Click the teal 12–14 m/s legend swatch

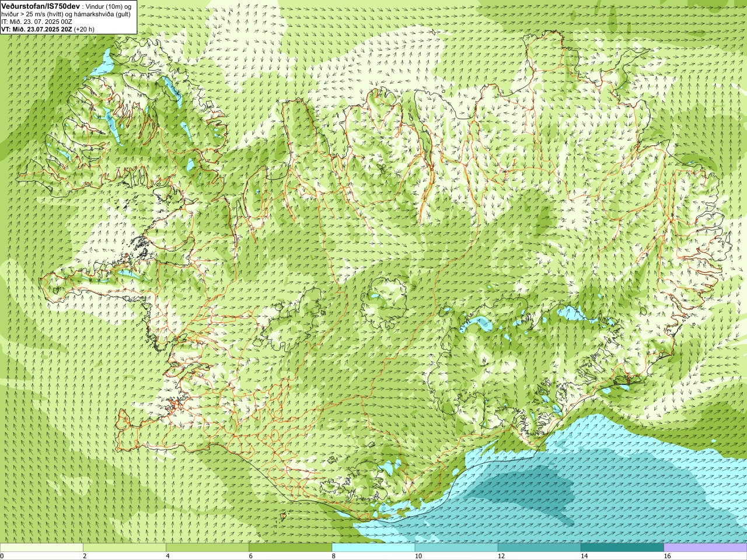click(x=539, y=547)
